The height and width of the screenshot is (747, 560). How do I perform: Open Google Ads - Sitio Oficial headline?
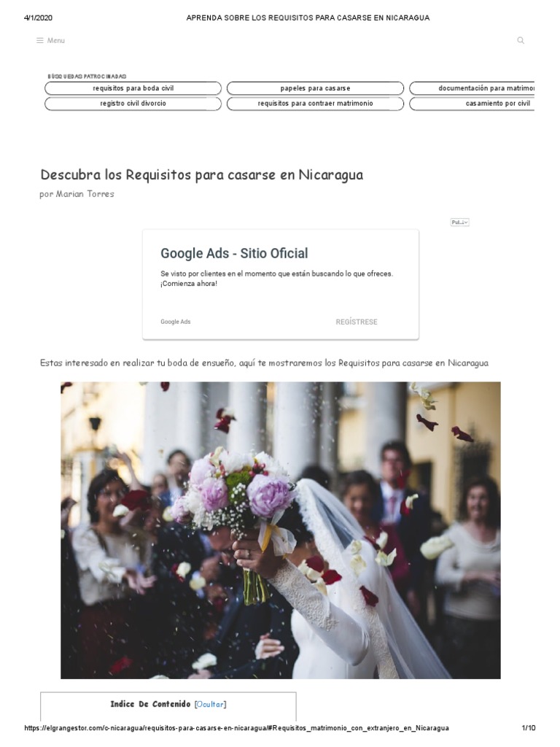[x=234, y=253]
